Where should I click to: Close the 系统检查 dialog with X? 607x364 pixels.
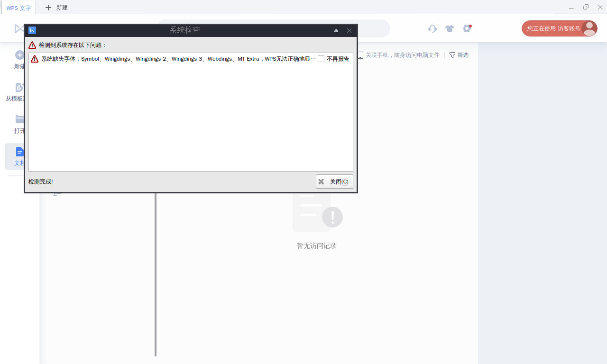349,30
